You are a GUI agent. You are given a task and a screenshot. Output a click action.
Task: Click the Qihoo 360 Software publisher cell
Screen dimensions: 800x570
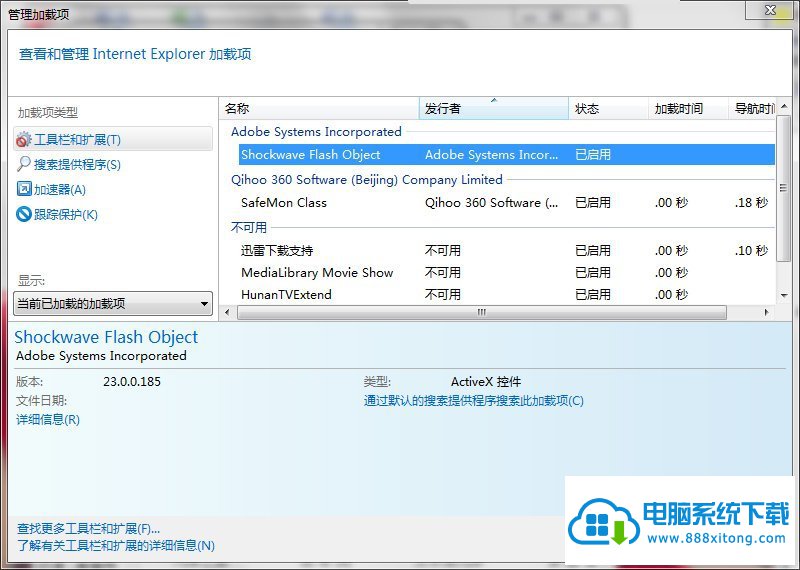point(491,203)
